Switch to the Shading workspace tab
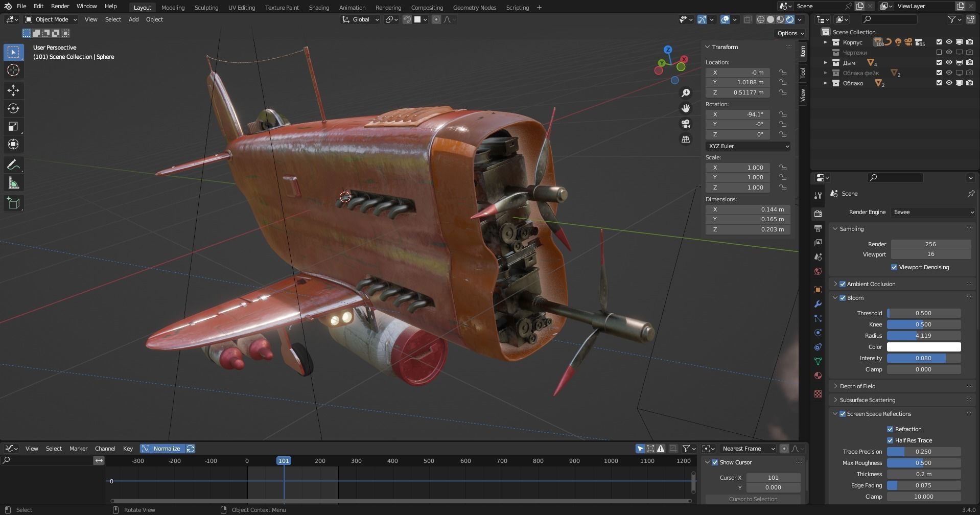Screen dimensions: 980x515 coord(319,8)
